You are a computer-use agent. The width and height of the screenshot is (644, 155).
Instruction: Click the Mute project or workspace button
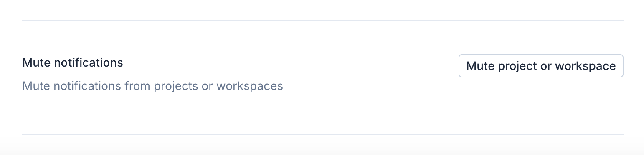click(x=541, y=66)
